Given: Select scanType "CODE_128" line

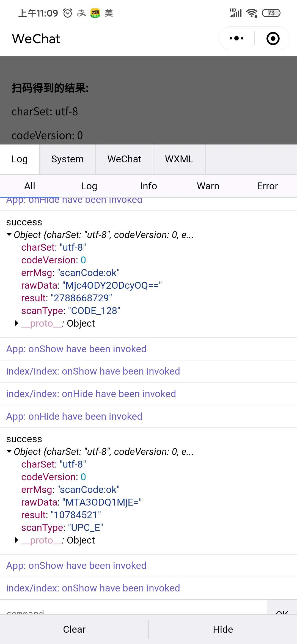Looking at the screenshot, I should 71,311.
